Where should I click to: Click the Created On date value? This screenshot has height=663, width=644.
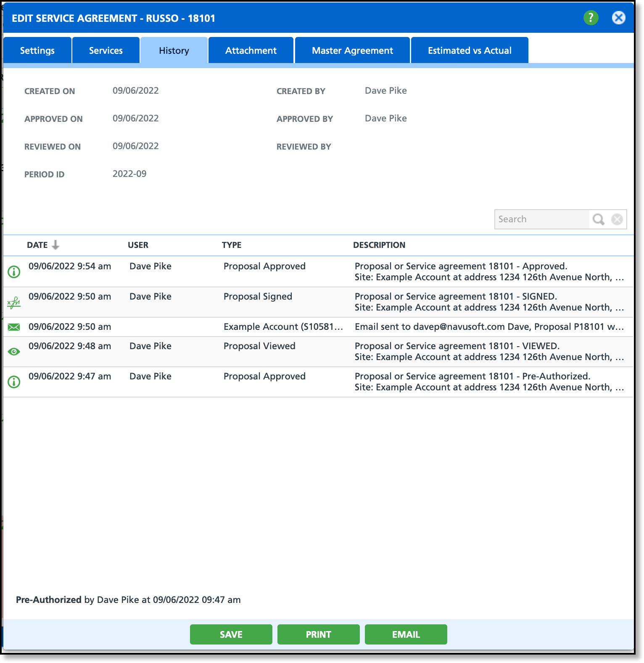[136, 91]
